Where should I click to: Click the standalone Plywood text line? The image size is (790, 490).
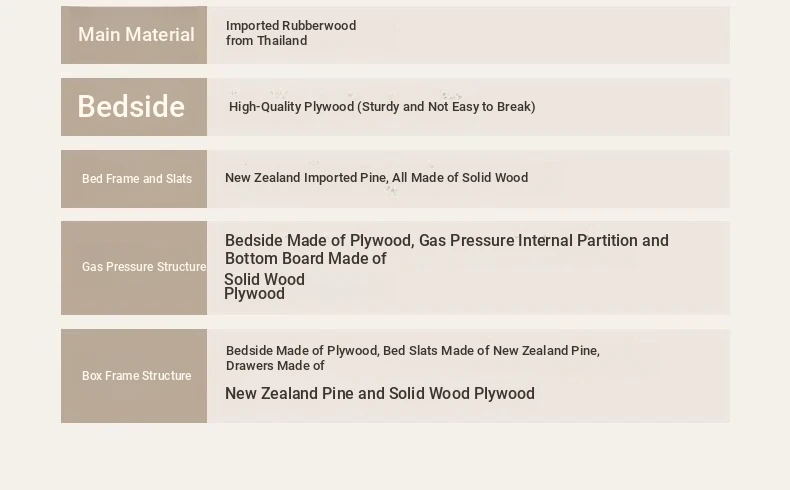click(x=254, y=294)
